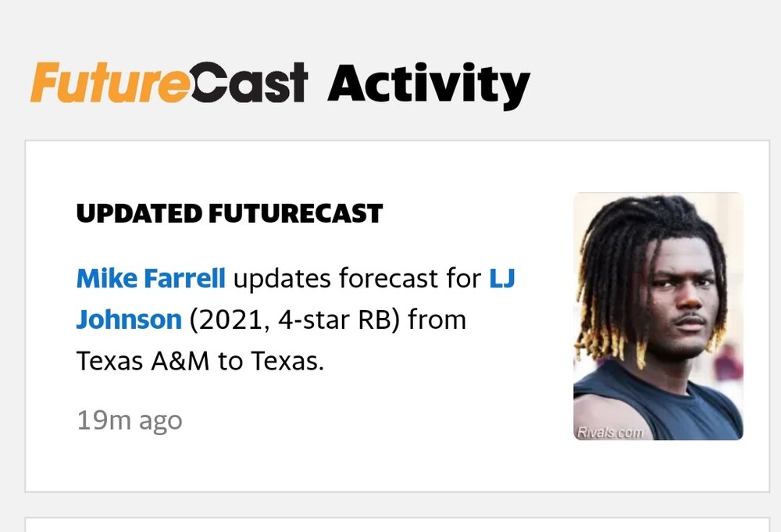781x532 pixels.
Task: Click the "19m ago" timestamp
Action: tap(129, 420)
